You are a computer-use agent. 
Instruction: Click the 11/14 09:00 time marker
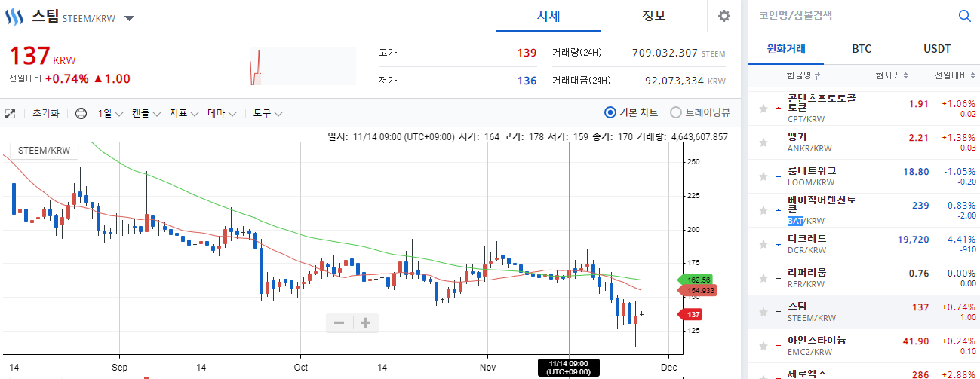[x=569, y=368]
